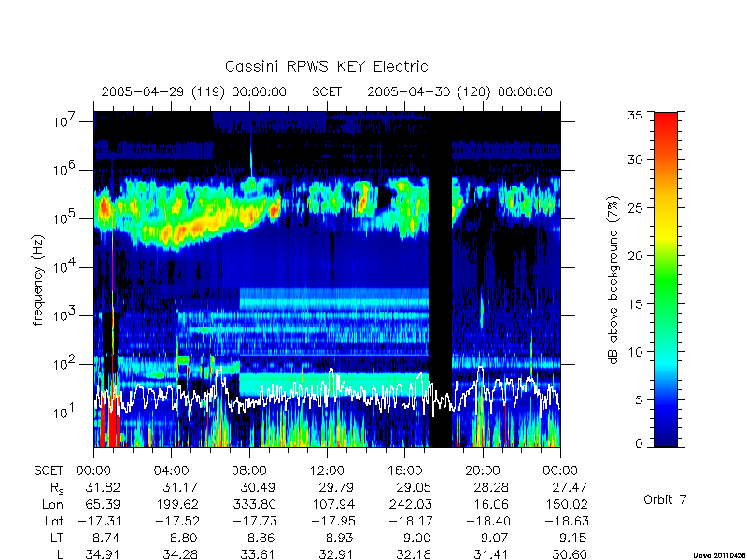
Task: Select the start date "2005-04-29 (119) 00:00:00"
Action: [x=194, y=91]
